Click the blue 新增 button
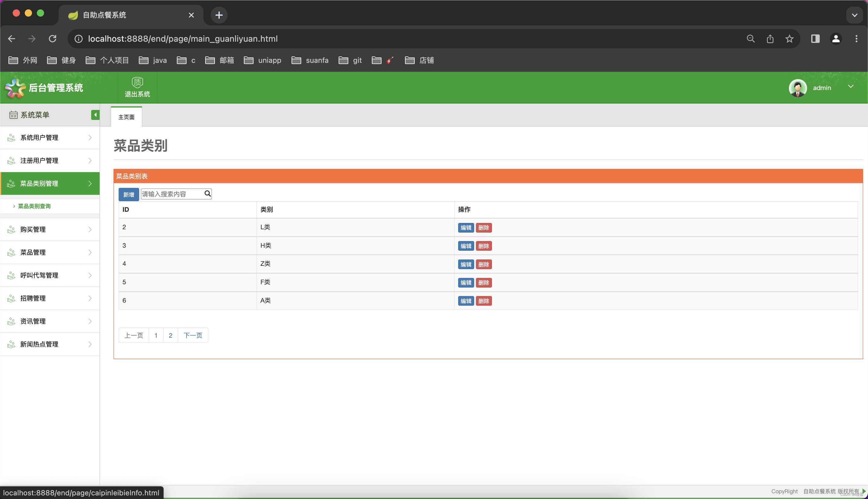Image resolution: width=868 pixels, height=499 pixels. coord(128,194)
